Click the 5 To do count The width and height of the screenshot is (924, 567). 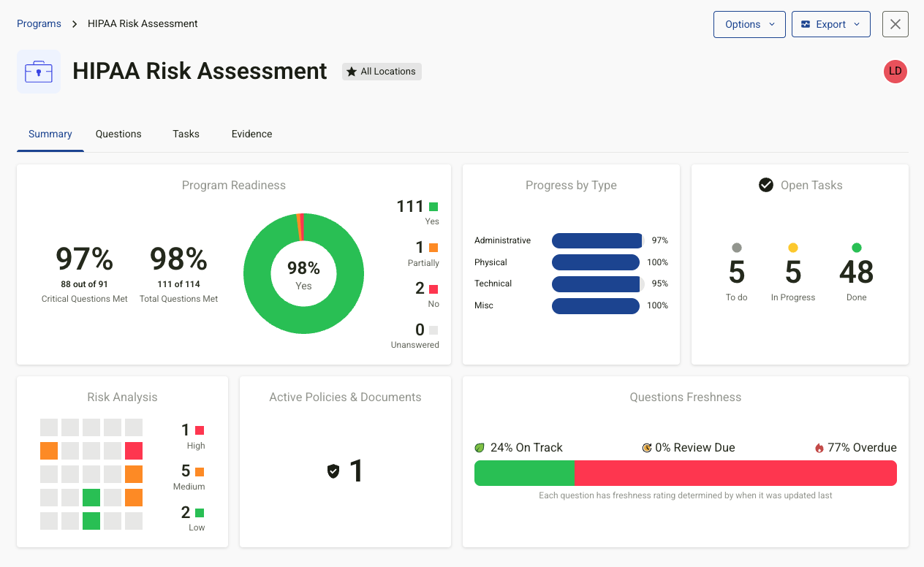click(x=737, y=273)
